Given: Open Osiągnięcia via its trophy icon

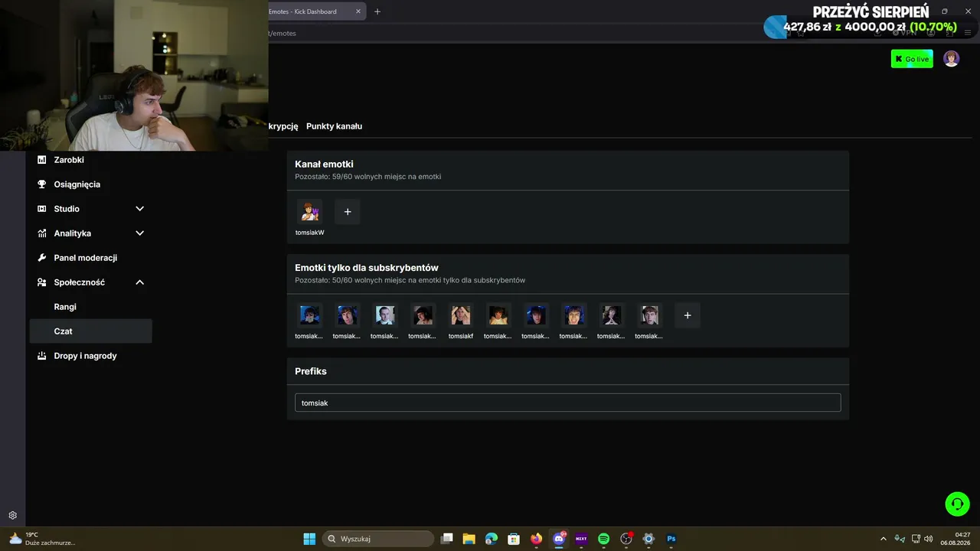Looking at the screenshot, I should coord(41,184).
